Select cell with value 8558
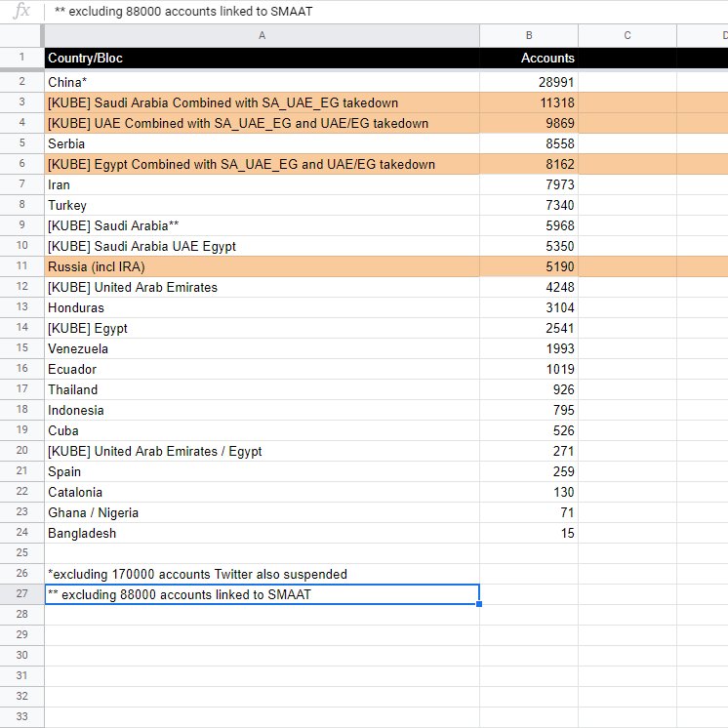728x728 pixels. point(529,143)
